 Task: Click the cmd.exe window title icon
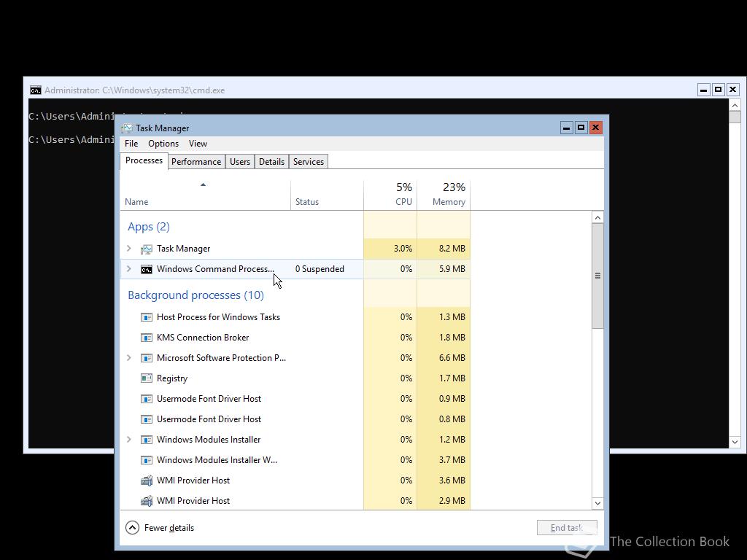click(x=35, y=90)
